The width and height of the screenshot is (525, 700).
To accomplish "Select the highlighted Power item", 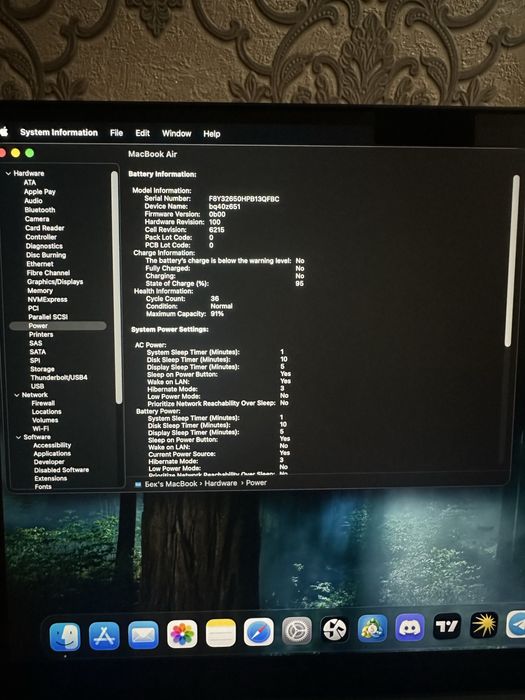I will click(58, 326).
